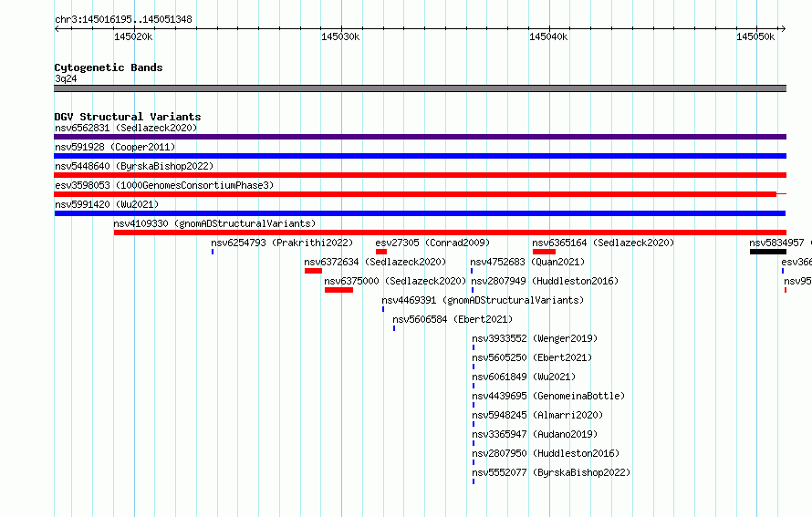This screenshot has width=812, height=517.
Task: Open variant label nsv3365947 (Audano2019)
Action: point(535,434)
